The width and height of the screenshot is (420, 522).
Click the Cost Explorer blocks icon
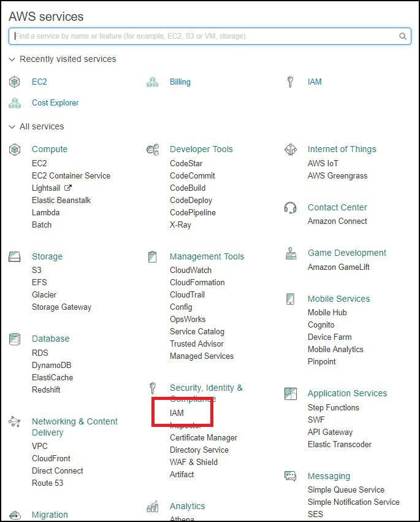(x=15, y=103)
